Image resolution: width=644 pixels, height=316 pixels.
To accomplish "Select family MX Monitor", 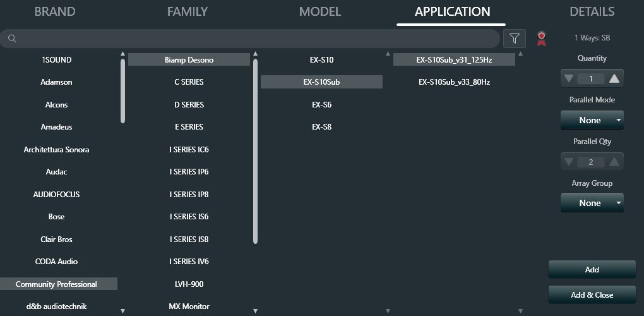I will pyautogui.click(x=189, y=306).
